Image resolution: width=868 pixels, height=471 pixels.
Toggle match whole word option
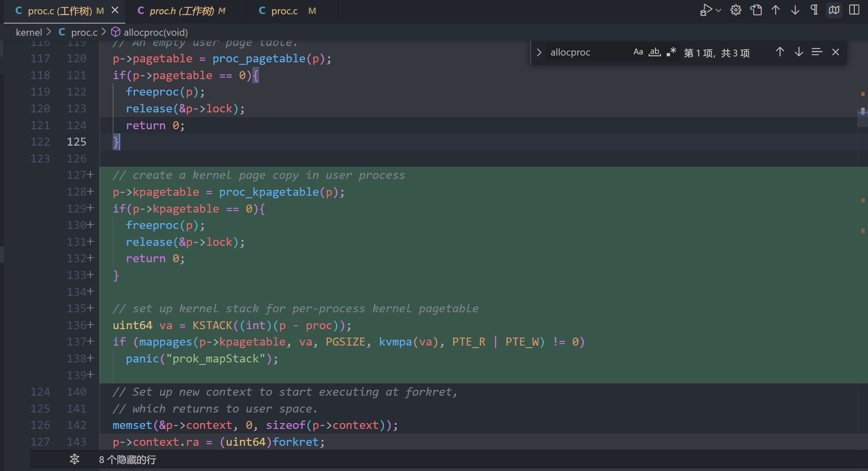[x=655, y=52]
